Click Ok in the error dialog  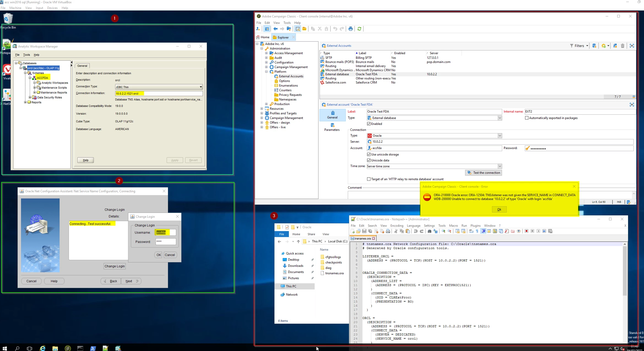[499, 210]
